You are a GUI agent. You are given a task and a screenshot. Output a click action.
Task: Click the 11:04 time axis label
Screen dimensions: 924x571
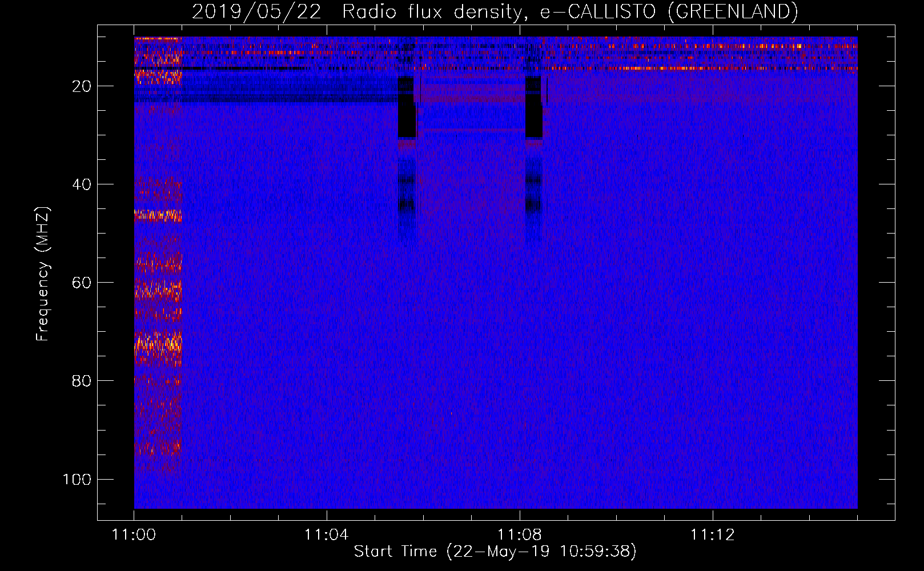(x=326, y=535)
